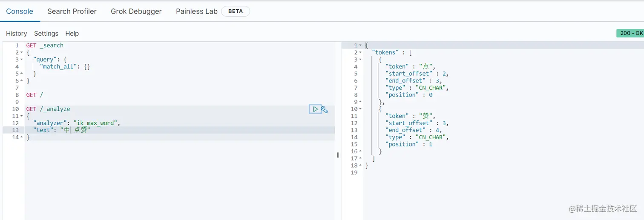
Task: Open console Settings
Action: (x=46, y=34)
